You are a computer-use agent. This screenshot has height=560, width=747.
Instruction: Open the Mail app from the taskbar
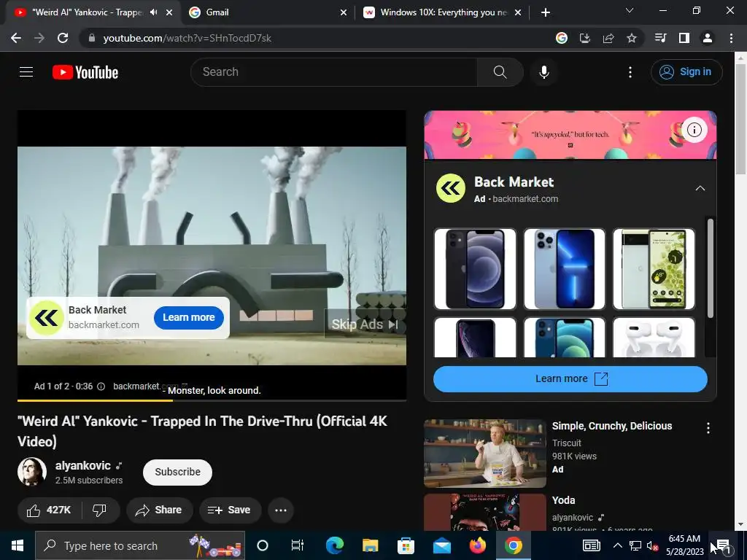click(441, 545)
